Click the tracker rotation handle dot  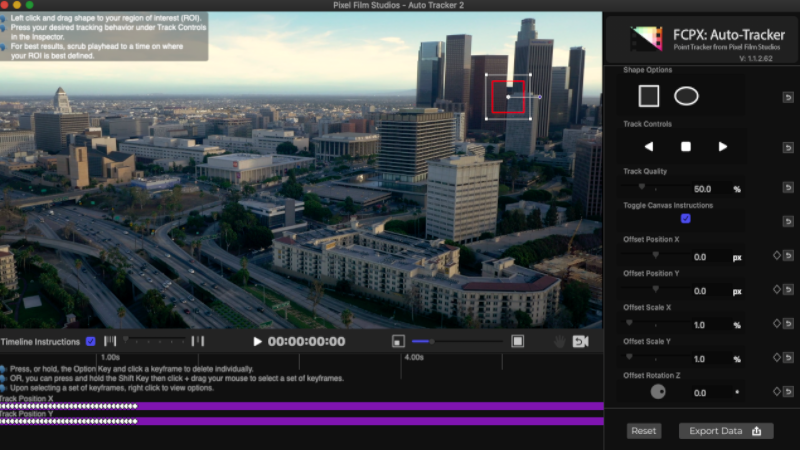click(540, 97)
